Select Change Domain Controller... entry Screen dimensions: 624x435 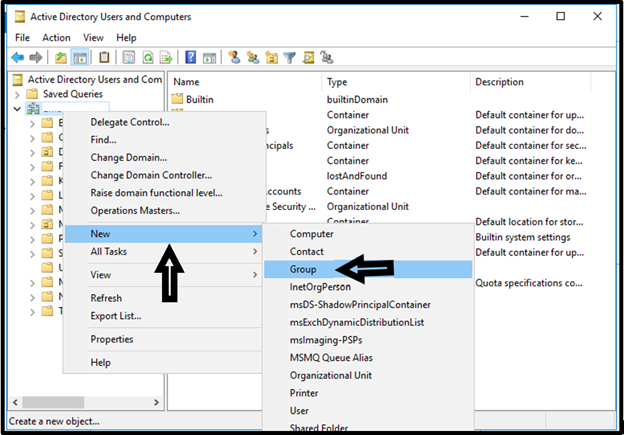click(x=151, y=175)
